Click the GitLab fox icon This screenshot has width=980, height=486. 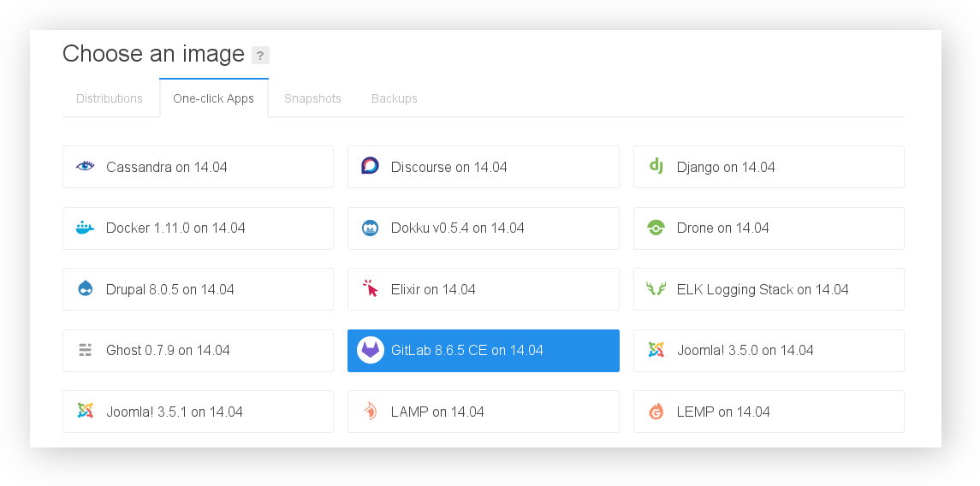pos(370,351)
